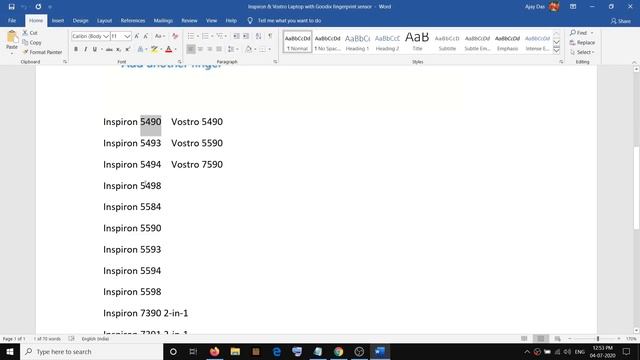Screen dimensions: 640x360
Task: Apply the Heading 2 style
Action: tap(387, 42)
